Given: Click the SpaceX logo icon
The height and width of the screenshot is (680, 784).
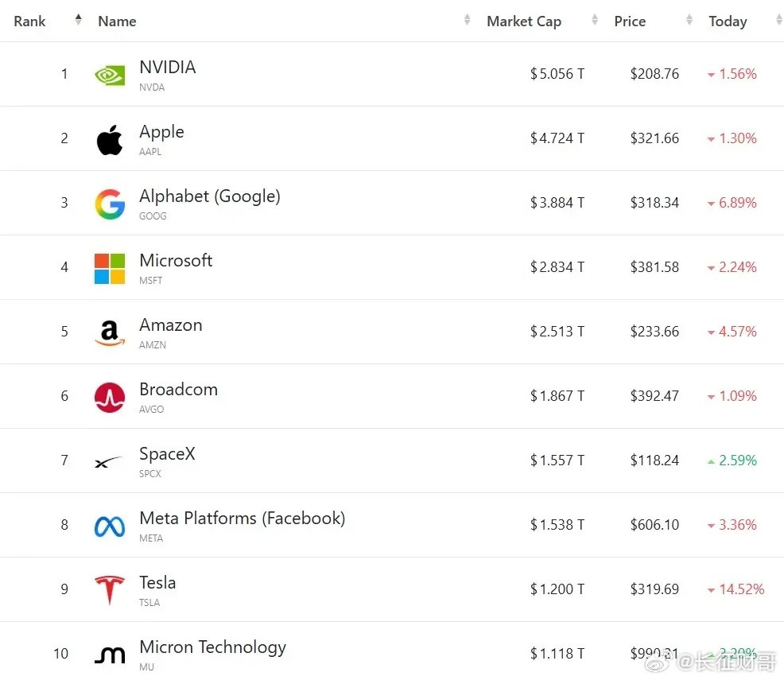Looking at the screenshot, I should pos(108,462).
